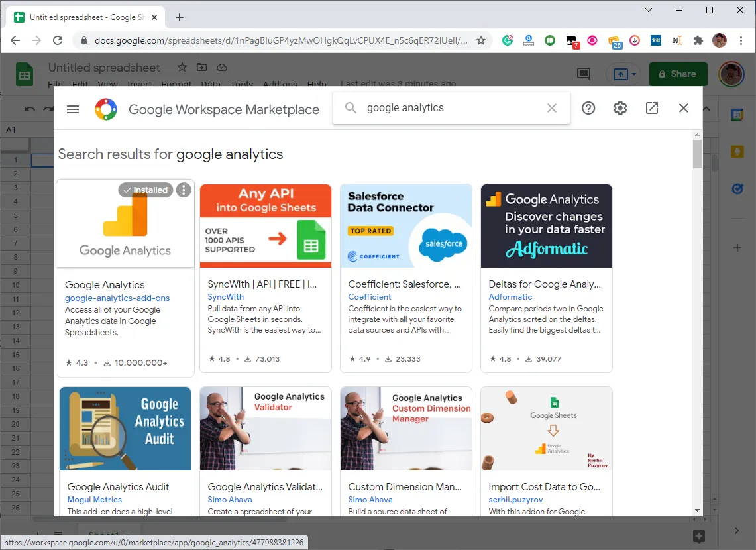The image size is (756, 550).
Task: Click the browser back button
Action: pyautogui.click(x=15, y=40)
